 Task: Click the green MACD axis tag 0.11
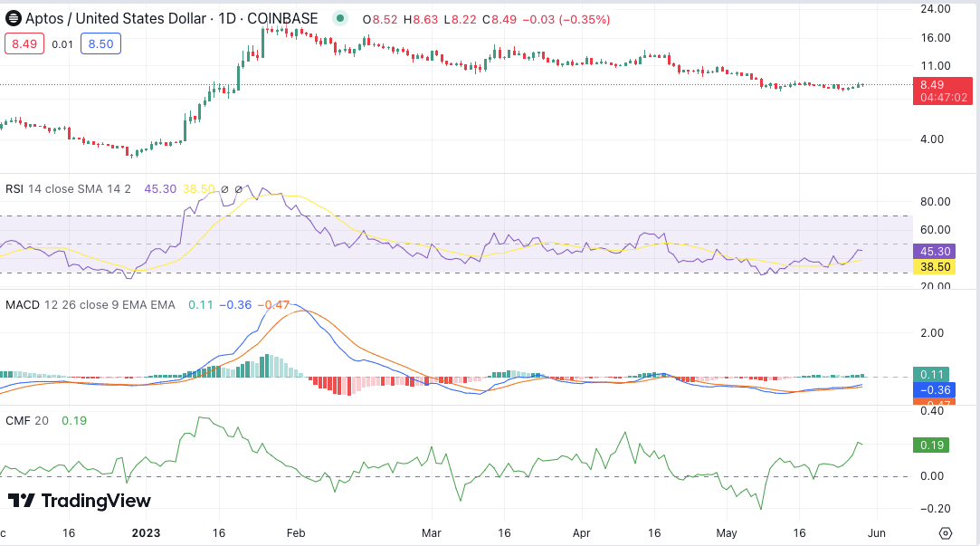(x=931, y=375)
